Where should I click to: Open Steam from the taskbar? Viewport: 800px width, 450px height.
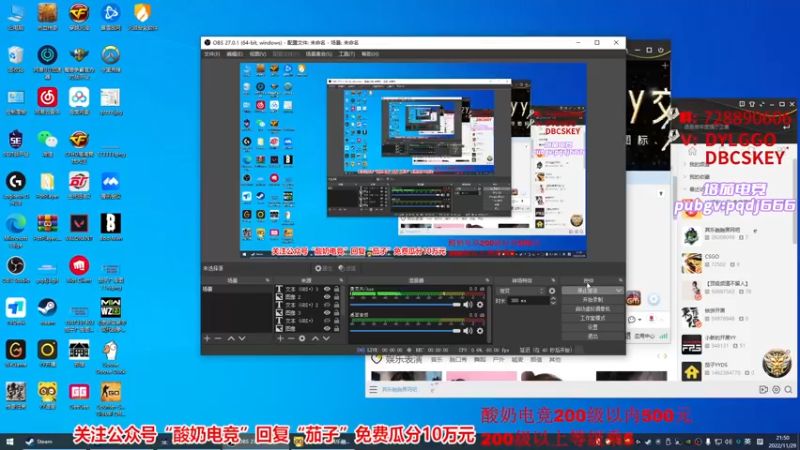pos(39,442)
